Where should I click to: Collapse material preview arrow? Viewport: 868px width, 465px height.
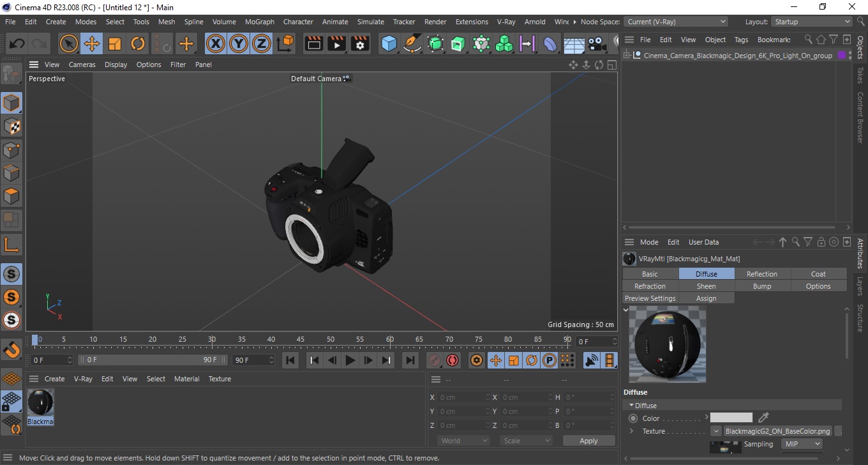626,310
